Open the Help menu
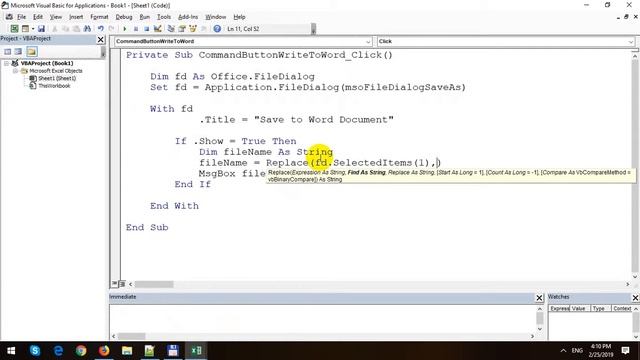 pos(239,17)
